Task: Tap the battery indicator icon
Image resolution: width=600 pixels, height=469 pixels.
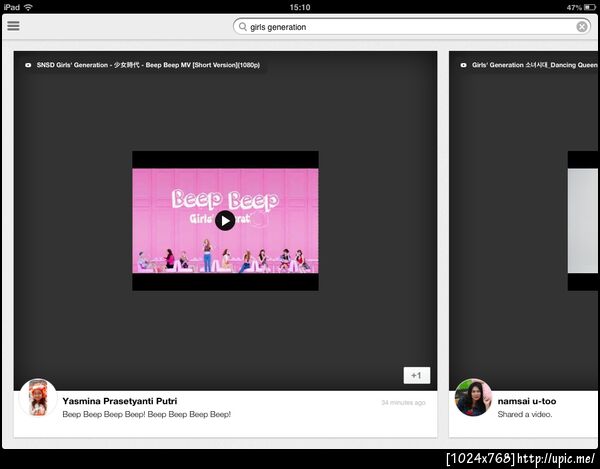Action: (590, 7)
